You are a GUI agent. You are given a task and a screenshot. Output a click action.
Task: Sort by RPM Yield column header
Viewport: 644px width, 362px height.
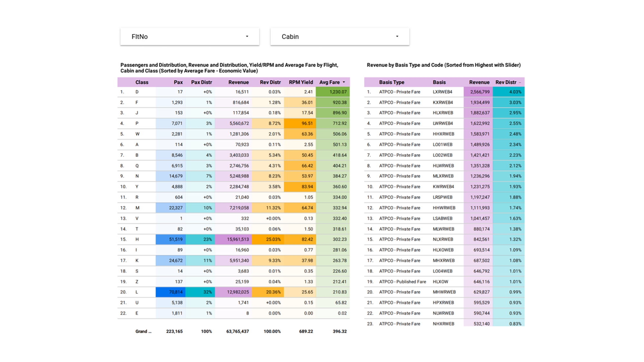(x=301, y=82)
